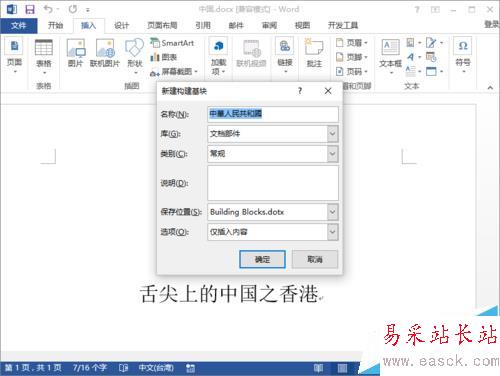Click the Name (名称) input field
Screen dimensions: 500x376
click(273, 114)
